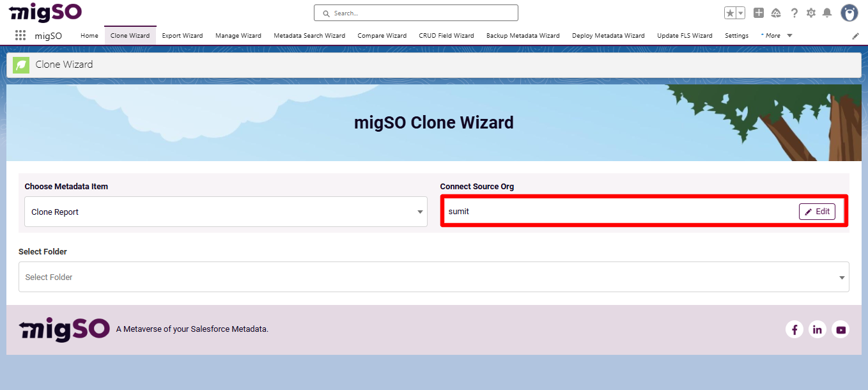Open the App Launcher grid icon
This screenshot has height=390, width=868.
[20, 35]
